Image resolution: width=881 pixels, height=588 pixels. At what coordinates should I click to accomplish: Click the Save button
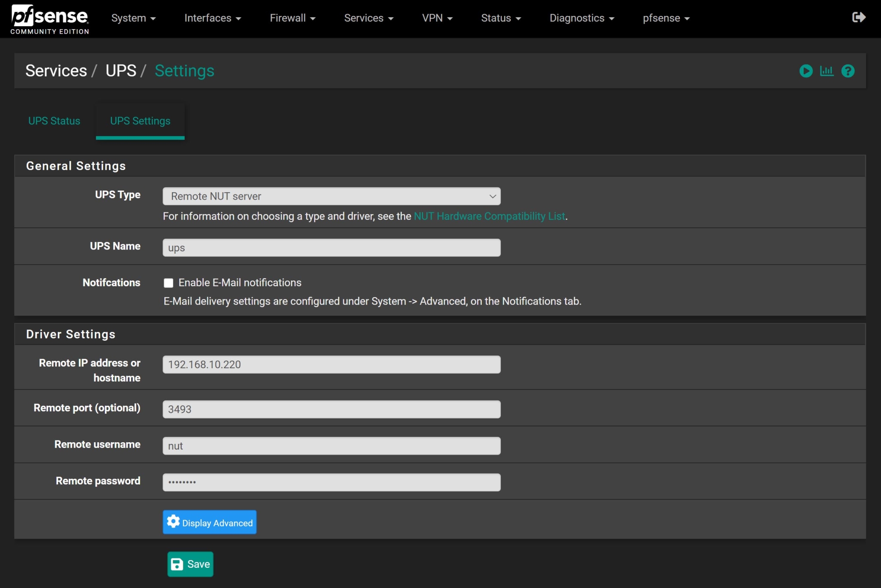[190, 564]
